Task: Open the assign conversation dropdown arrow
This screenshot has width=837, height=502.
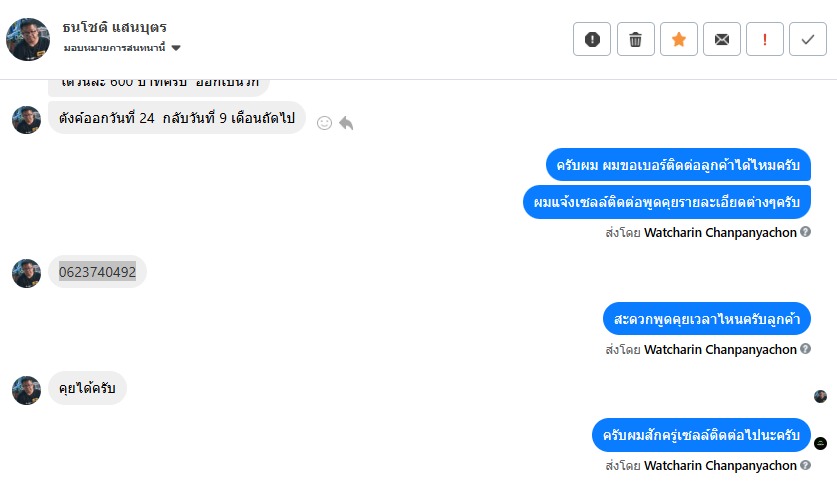Action: [x=176, y=48]
